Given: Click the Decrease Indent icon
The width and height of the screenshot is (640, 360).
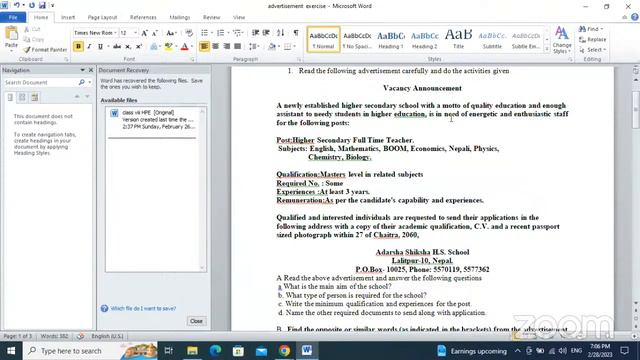Looking at the screenshot, I should (256, 33).
